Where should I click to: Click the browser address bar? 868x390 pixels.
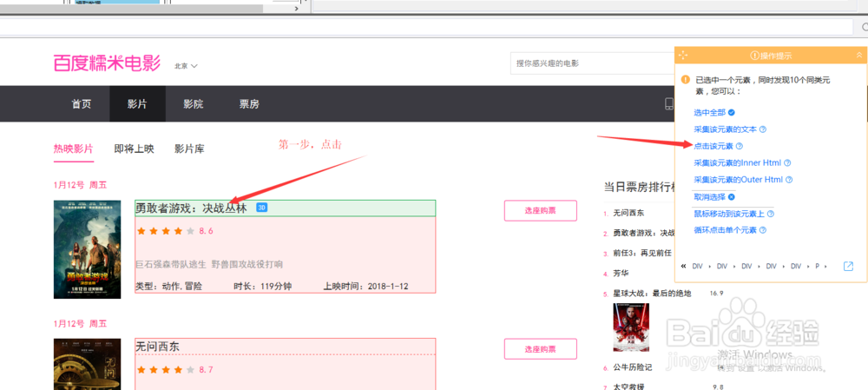pyautogui.click(x=426, y=27)
